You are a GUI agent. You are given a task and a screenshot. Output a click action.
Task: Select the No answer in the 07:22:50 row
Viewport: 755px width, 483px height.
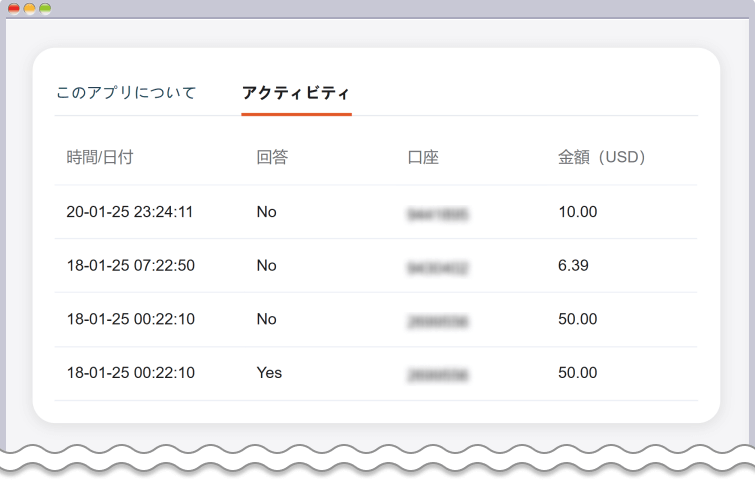(266, 266)
